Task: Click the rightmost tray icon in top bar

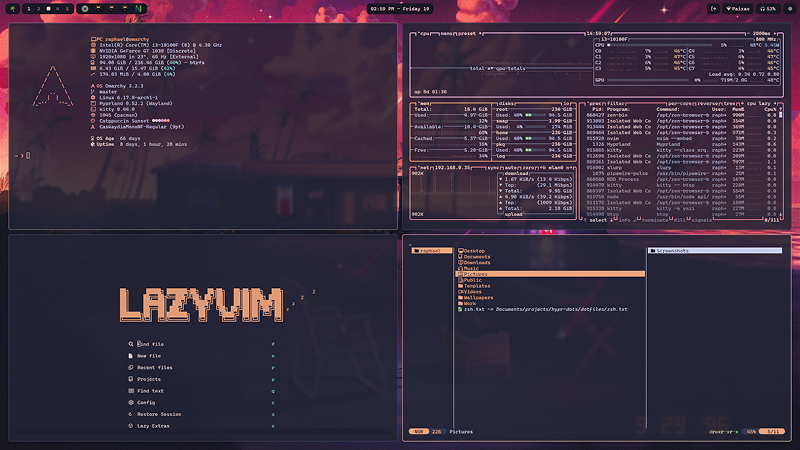Action: click(789, 9)
